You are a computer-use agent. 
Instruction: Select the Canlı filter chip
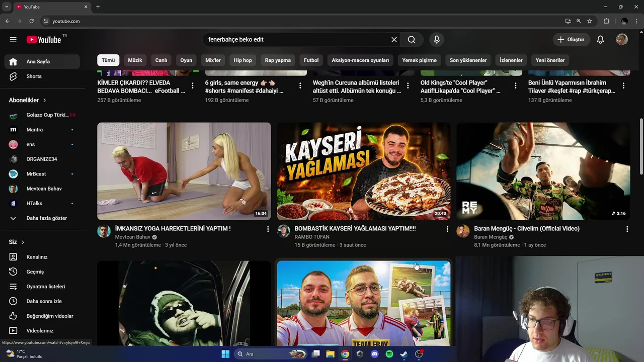[x=161, y=60]
